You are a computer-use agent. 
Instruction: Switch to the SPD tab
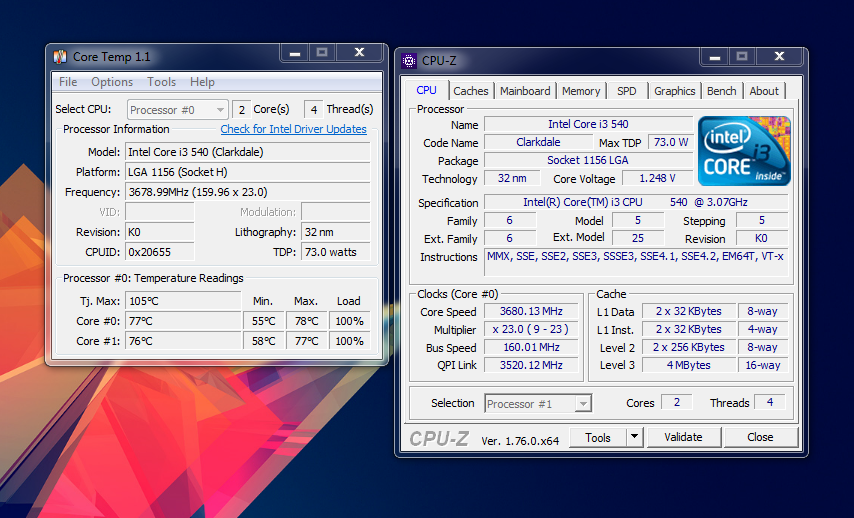(x=626, y=91)
